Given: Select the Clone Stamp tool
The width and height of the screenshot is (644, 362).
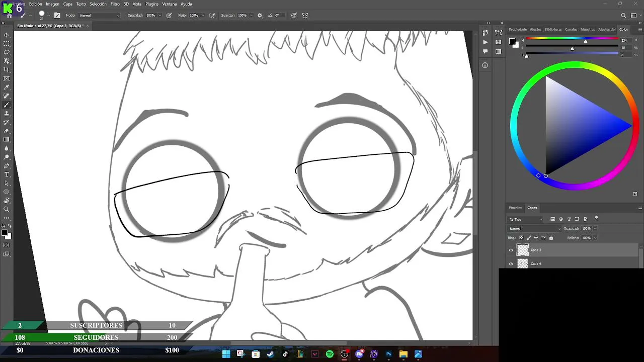Looking at the screenshot, I should (7, 114).
